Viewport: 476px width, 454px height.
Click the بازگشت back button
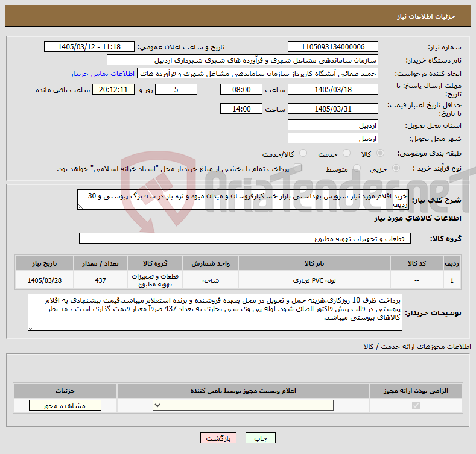click(218, 438)
